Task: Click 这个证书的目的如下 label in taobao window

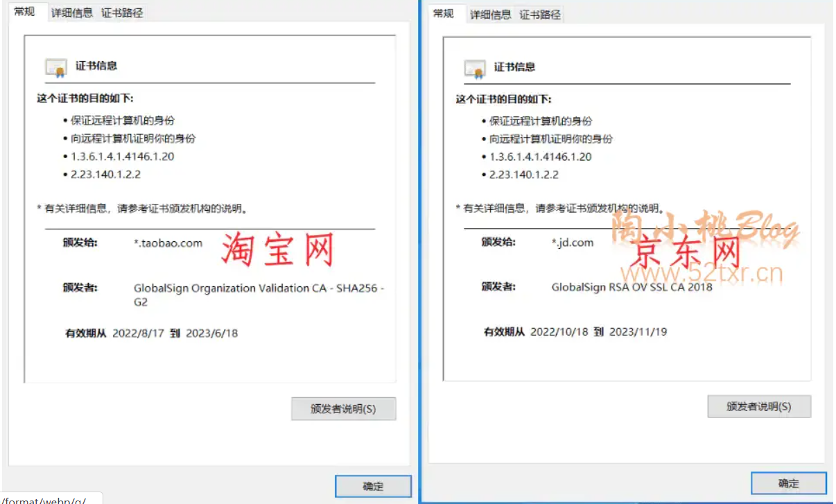Action: (85, 98)
